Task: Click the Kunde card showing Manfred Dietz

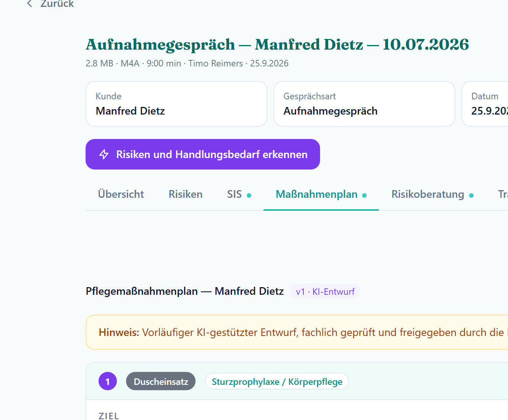Action: [176, 104]
